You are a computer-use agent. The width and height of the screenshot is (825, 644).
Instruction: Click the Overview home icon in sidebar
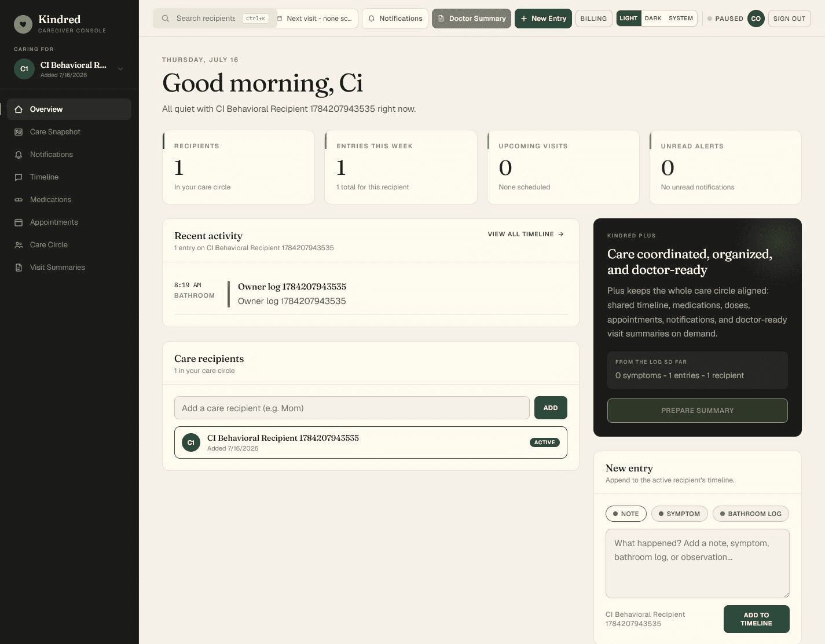pos(19,109)
